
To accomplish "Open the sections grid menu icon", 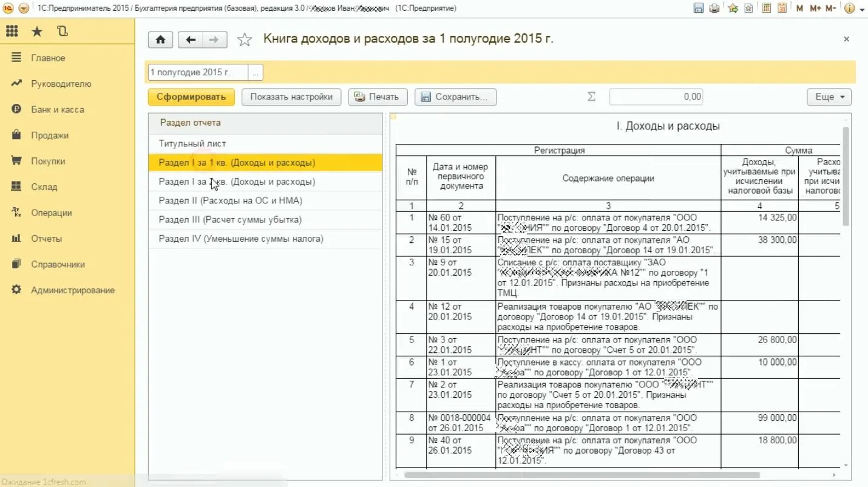I will click(x=12, y=30).
